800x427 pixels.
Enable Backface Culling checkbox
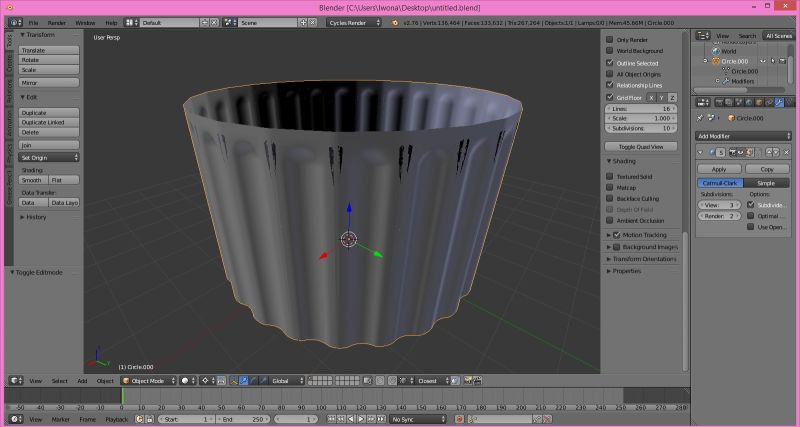[610, 198]
